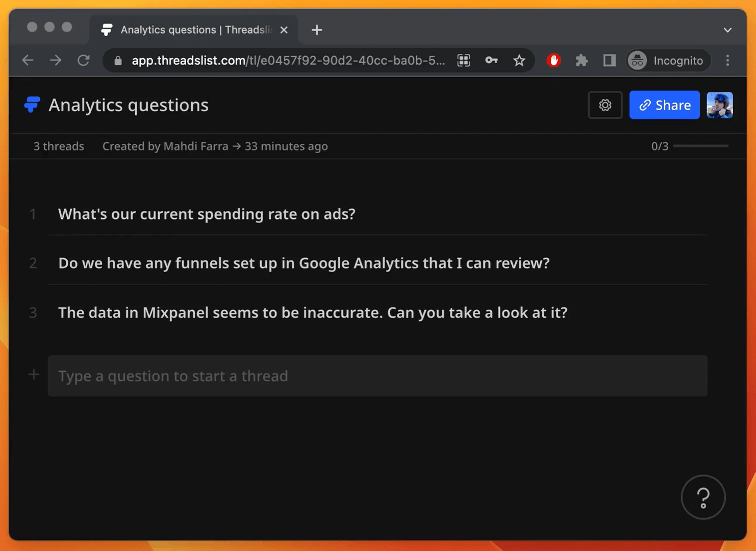Focus the 'Type a question to start a thread' field
Screen dimensions: 756x551
(x=377, y=376)
